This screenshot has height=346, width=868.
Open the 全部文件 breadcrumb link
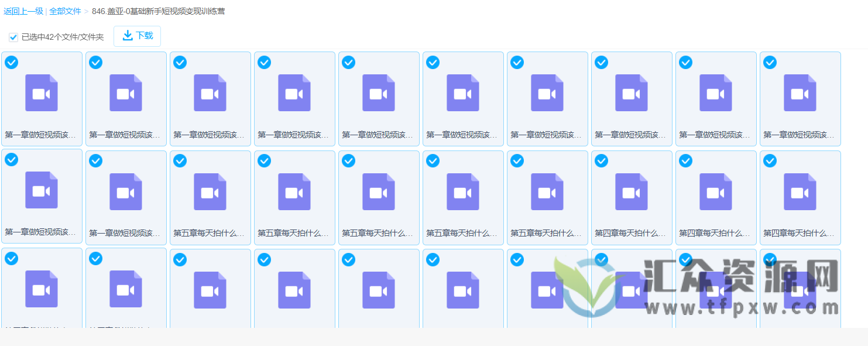[x=64, y=11]
